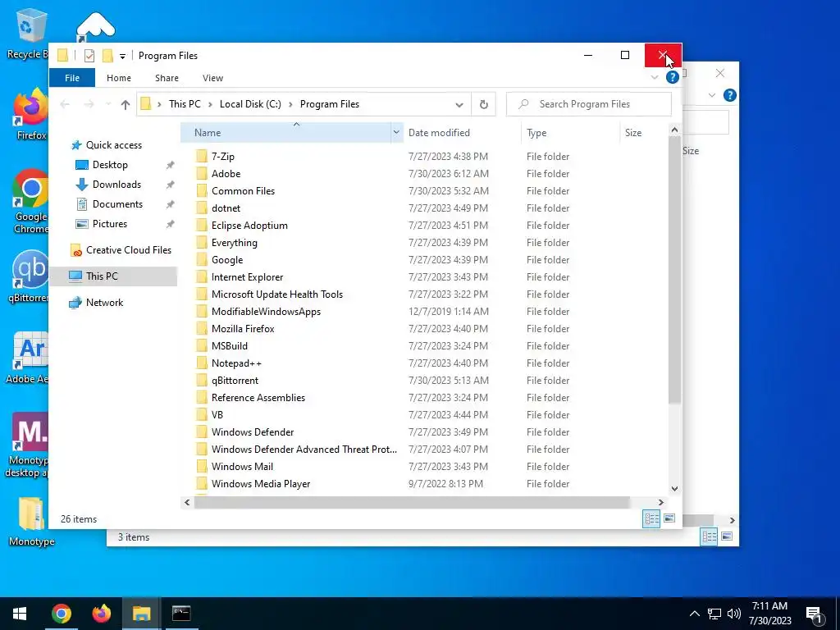Switch back window to Large icons view
The height and width of the screenshot is (630, 840).
tap(727, 536)
